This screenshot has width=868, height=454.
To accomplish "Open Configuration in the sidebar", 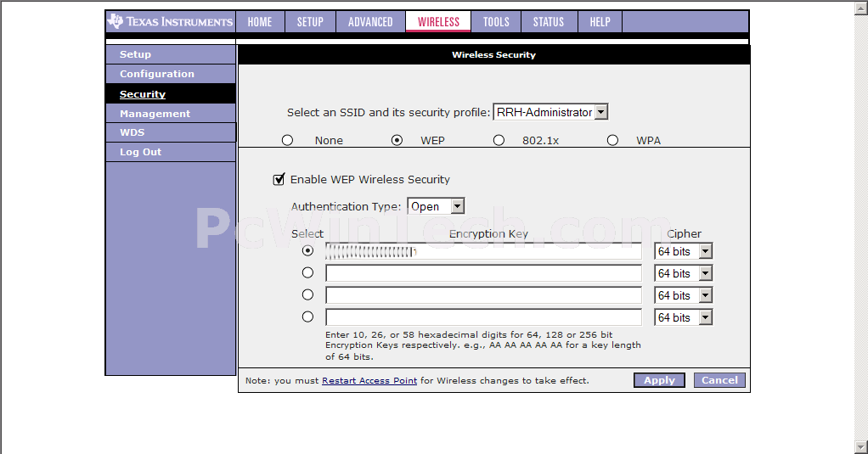I will pos(171,74).
